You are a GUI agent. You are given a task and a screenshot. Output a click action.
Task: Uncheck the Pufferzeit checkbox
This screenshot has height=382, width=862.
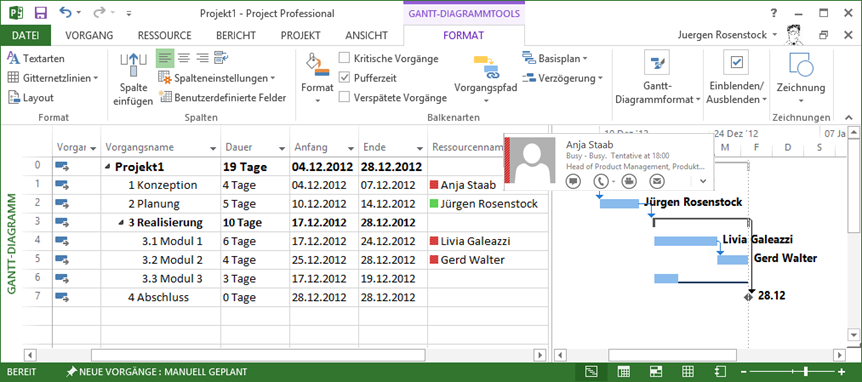coord(344,77)
